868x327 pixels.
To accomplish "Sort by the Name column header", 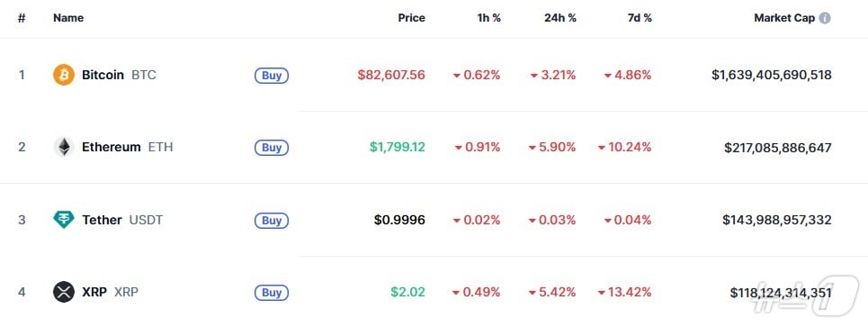I will tap(68, 18).
